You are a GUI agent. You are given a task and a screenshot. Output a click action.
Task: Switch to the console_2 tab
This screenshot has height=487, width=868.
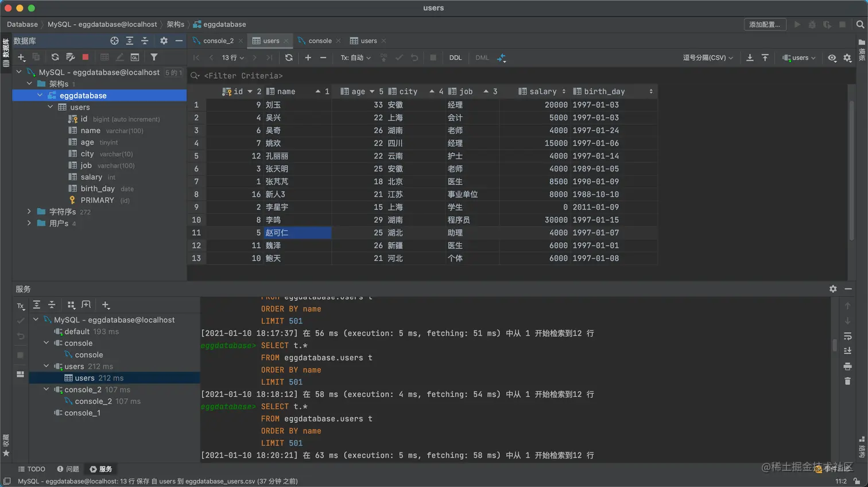pos(218,41)
